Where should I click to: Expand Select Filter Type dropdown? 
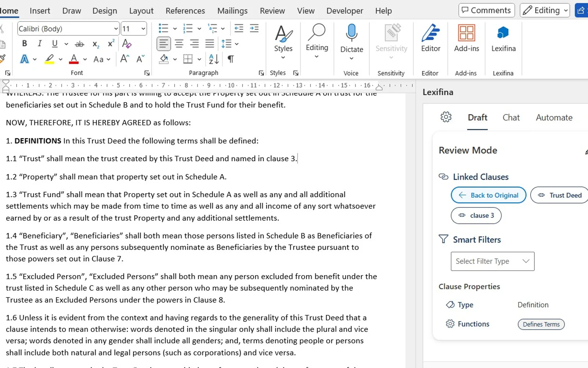tap(492, 261)
